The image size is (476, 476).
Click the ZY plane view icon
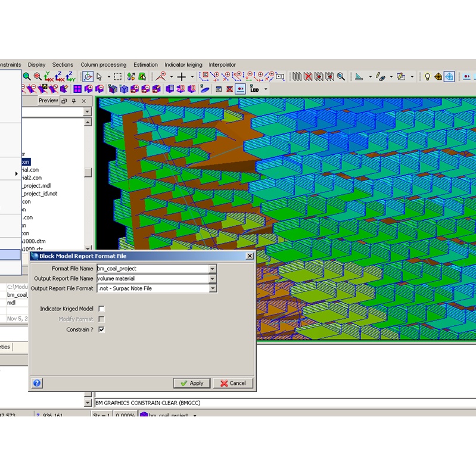click(71, 77)
